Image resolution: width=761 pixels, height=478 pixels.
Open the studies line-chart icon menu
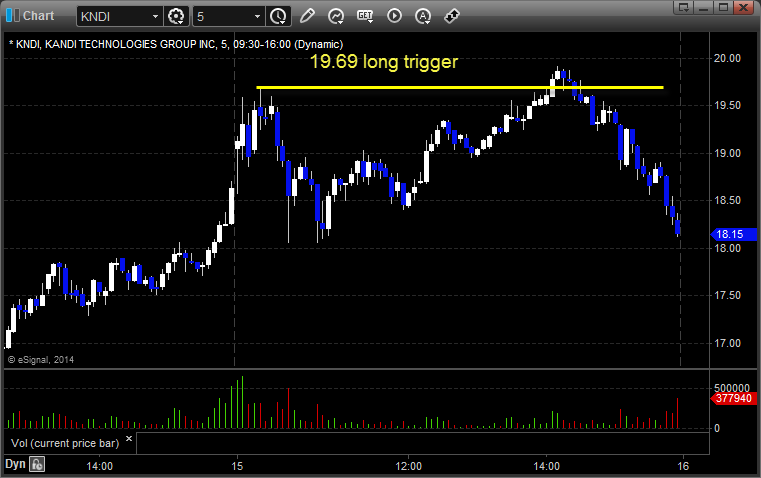[335, 16]
